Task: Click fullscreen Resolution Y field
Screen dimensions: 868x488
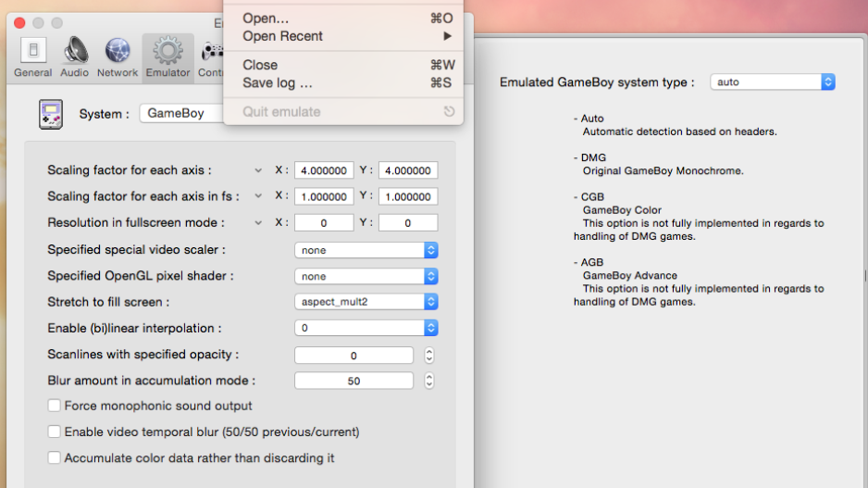Action: pyautogui.click(x=408, y=222)
